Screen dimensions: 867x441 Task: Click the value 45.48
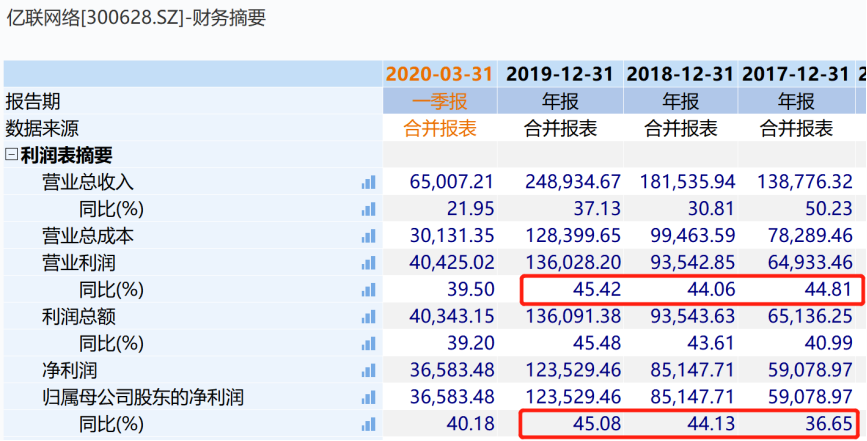[598, 344]
